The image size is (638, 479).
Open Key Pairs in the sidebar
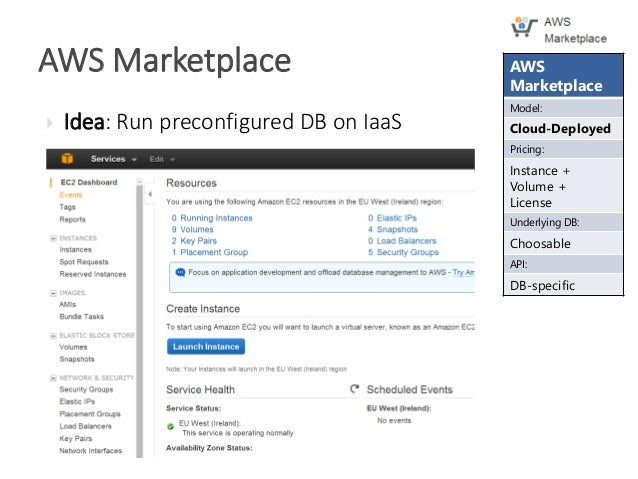pos(76,439)
